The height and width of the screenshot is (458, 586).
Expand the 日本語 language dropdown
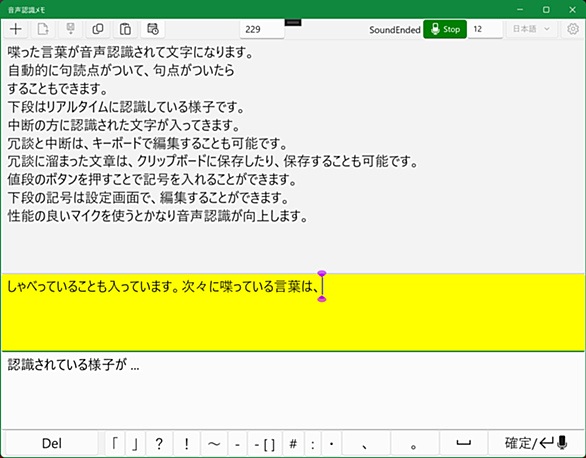pyautogui.click(x=531, y=29)
